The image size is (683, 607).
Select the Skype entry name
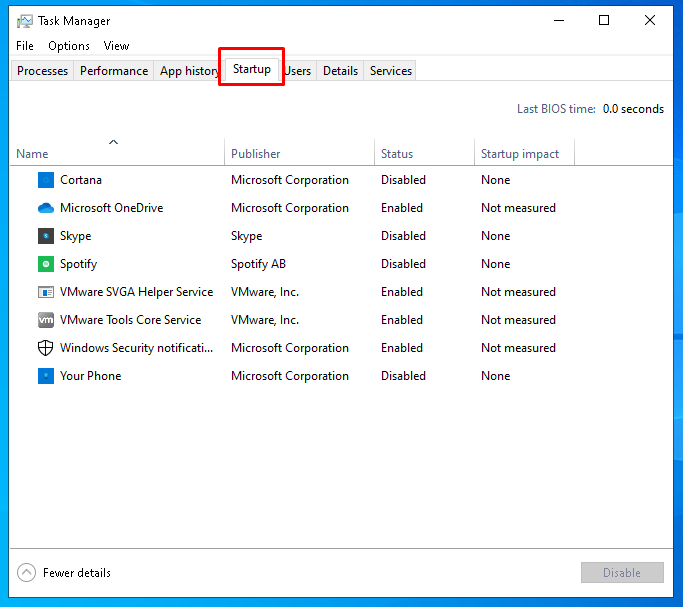pos(75,236)
